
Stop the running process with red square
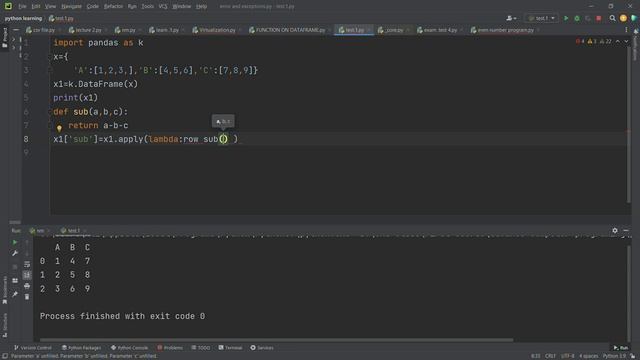[x=599, y=18]
